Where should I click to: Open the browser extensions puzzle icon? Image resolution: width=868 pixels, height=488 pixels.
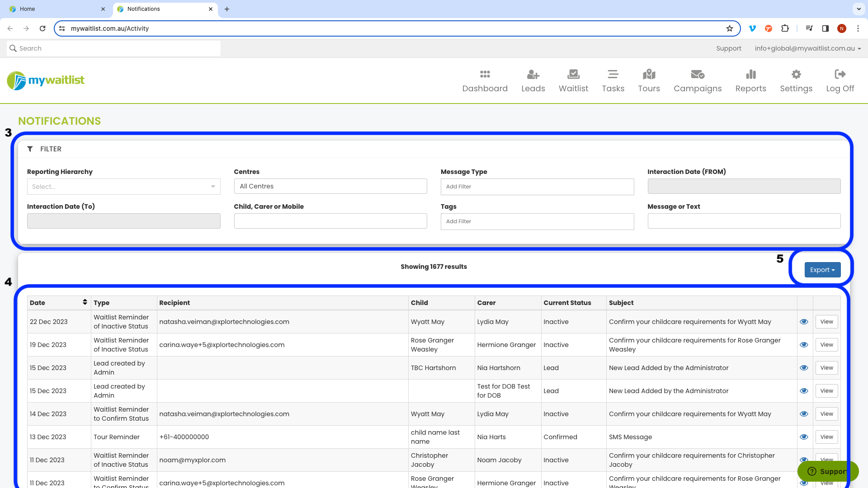coord(785,28)
